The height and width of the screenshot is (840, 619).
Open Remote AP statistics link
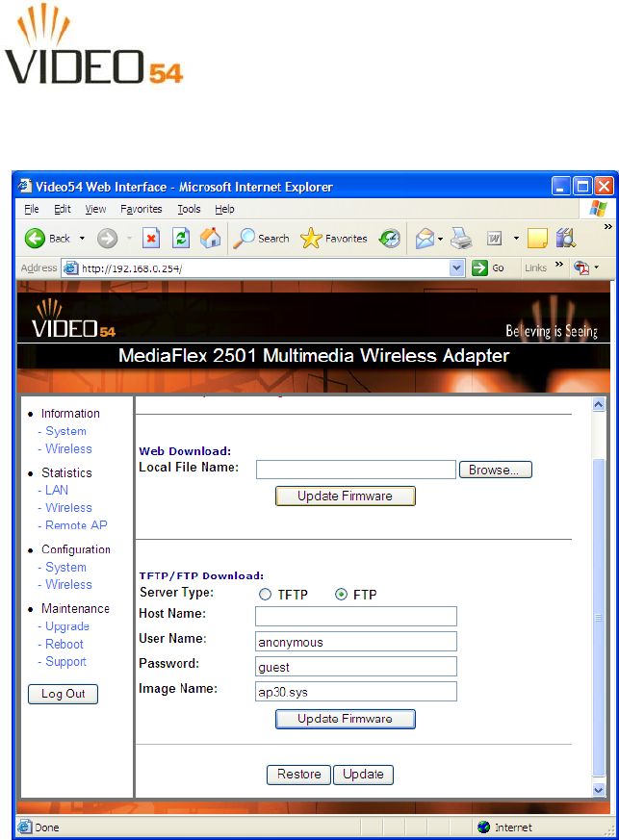pyautogui.click(x=76, y=525)
